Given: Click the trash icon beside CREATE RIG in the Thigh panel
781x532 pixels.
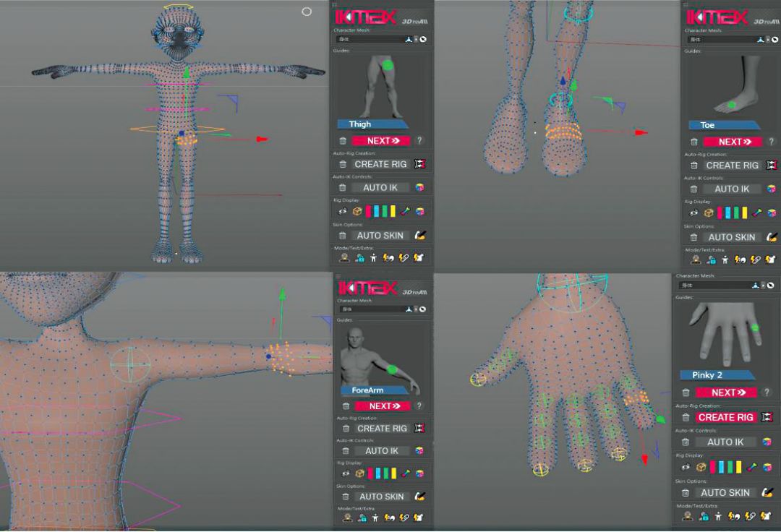Looking at the screenshot, I should click(343, 164).
